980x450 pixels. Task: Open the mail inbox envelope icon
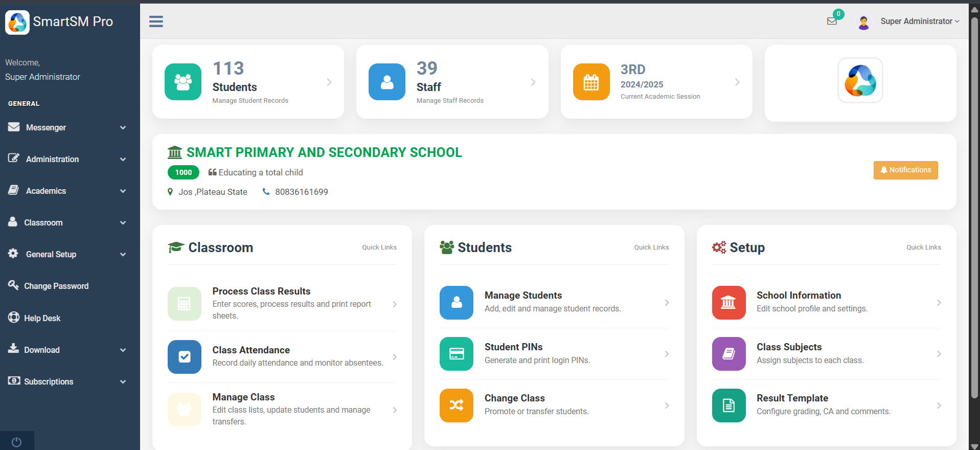pos(832,21)
